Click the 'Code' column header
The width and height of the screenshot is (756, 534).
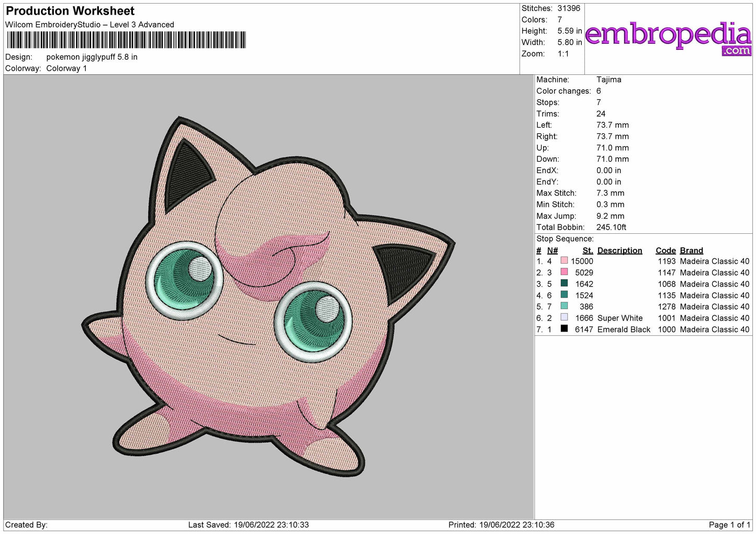tap(665, 251)
